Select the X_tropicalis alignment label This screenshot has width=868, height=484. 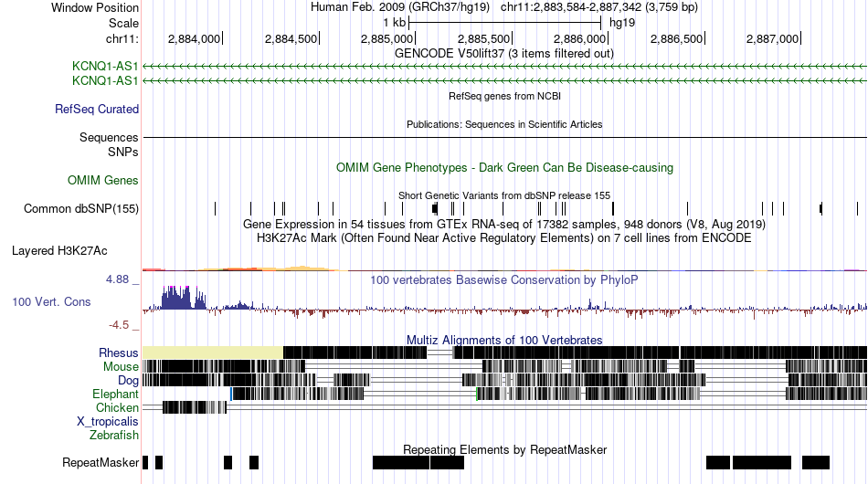pos(108,422)
